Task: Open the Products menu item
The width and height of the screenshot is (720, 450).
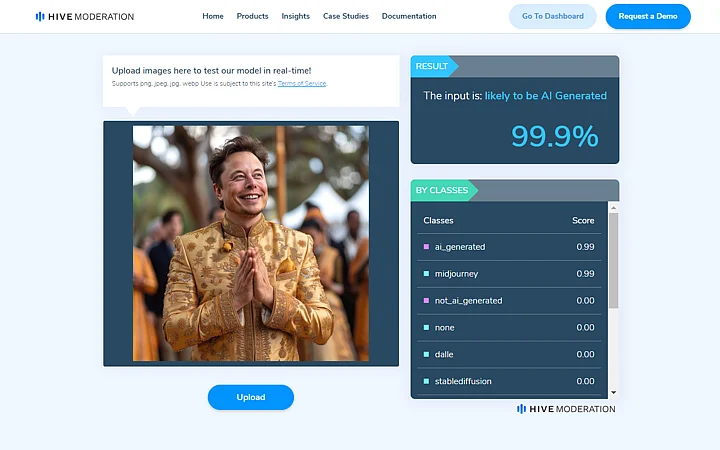Action: tap(253, 16)
